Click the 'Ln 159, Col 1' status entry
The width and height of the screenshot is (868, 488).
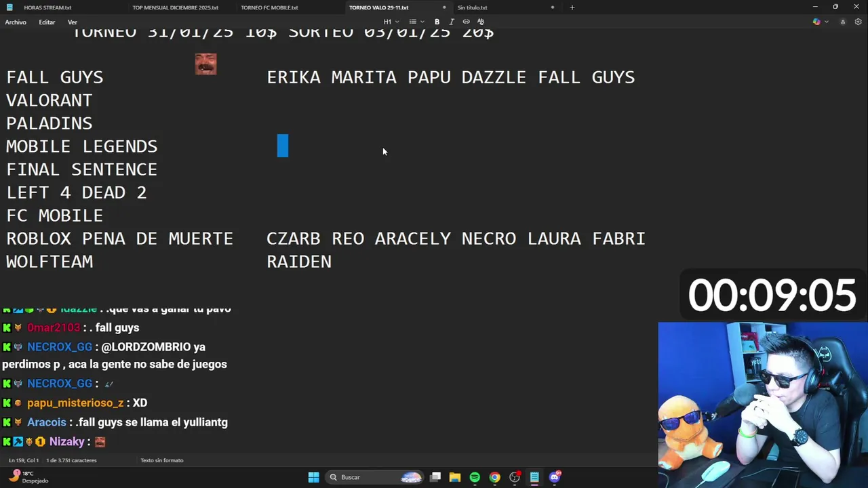[x=24, y=460]
